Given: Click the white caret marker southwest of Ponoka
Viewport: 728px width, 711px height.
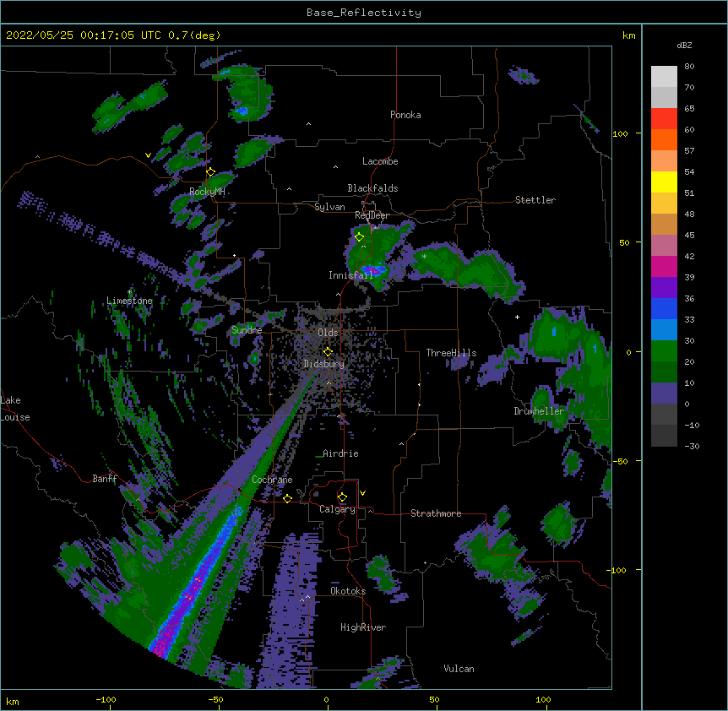Looking at the screenshot, I should pos(309,124).
